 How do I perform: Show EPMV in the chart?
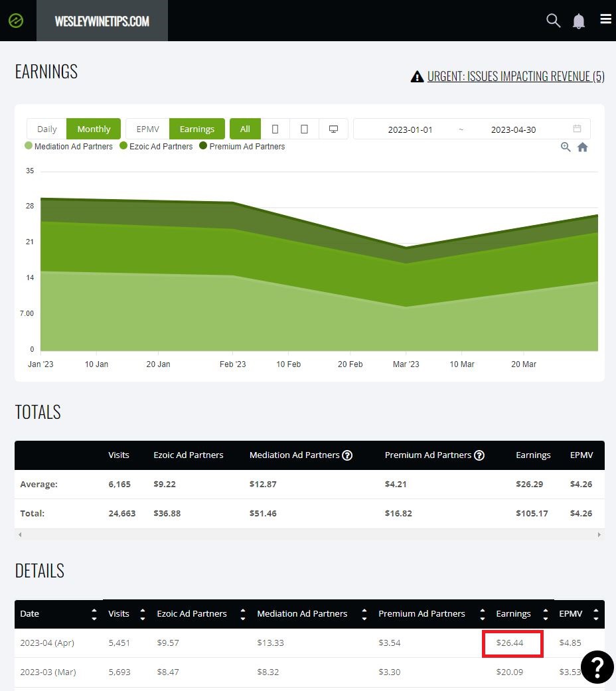147,129
